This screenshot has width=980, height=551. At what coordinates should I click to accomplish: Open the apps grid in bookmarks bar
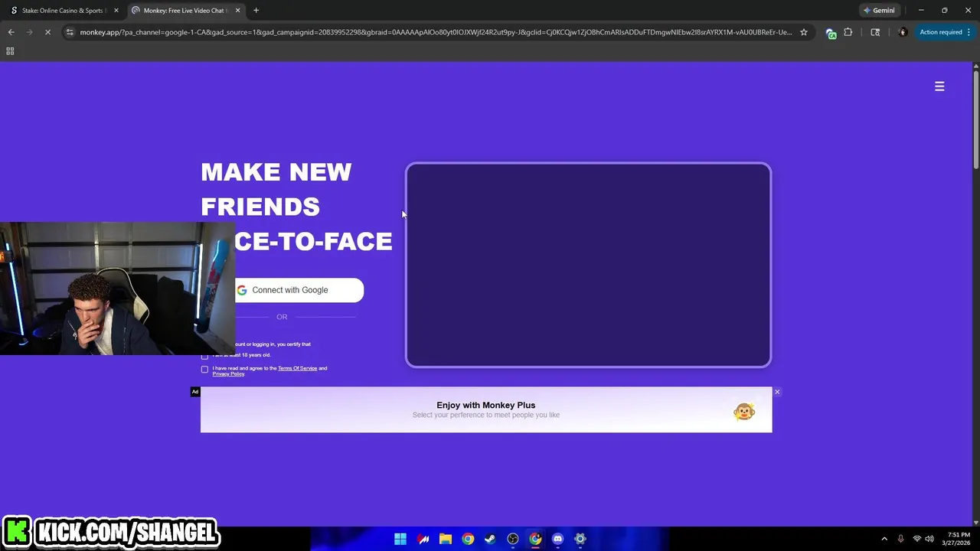(10, 51)
